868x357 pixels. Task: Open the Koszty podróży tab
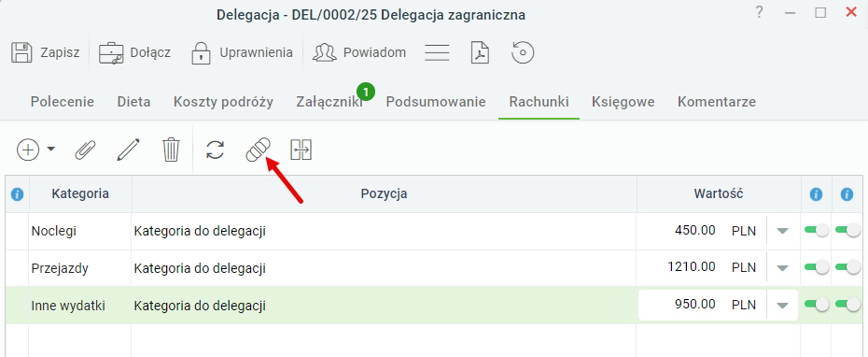click(223, 102)
